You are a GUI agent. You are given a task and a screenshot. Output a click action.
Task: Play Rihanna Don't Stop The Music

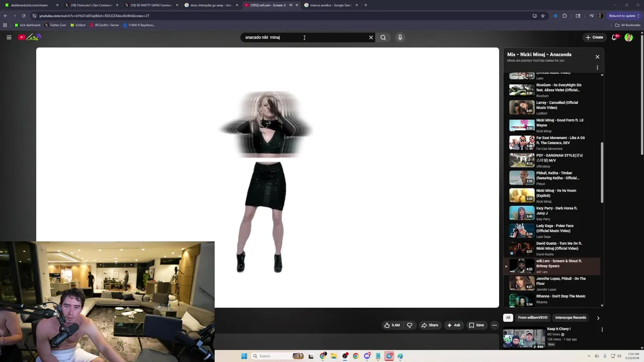[x=552, y=300]
